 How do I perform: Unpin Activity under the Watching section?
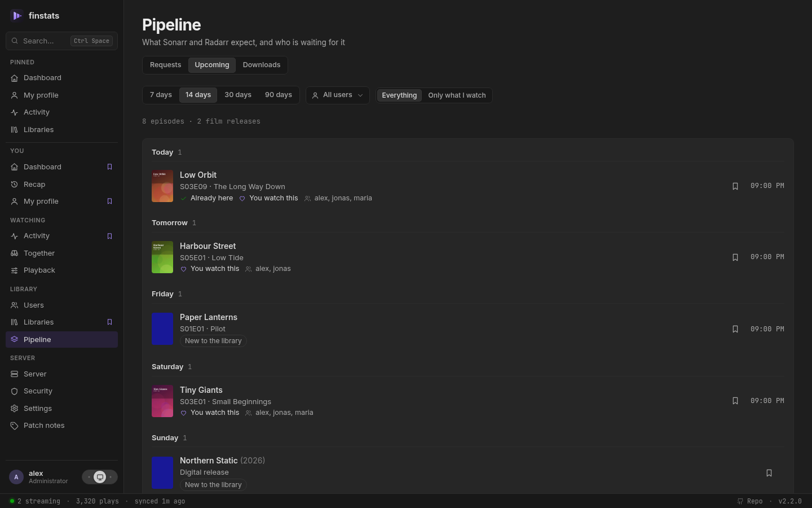(110, 236)
